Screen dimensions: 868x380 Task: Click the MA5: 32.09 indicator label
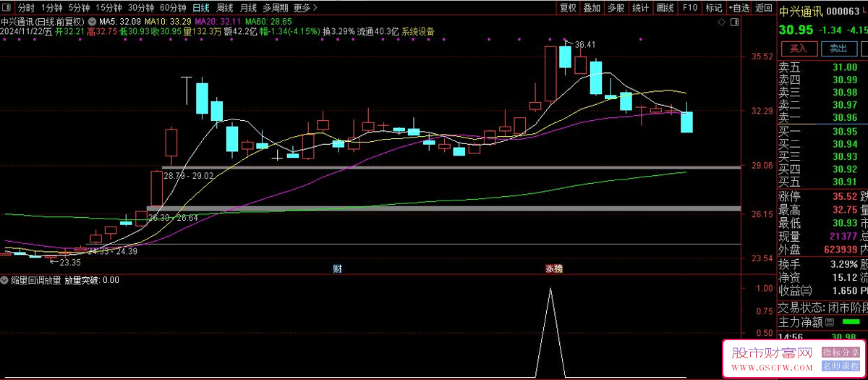tap(120, 20)
